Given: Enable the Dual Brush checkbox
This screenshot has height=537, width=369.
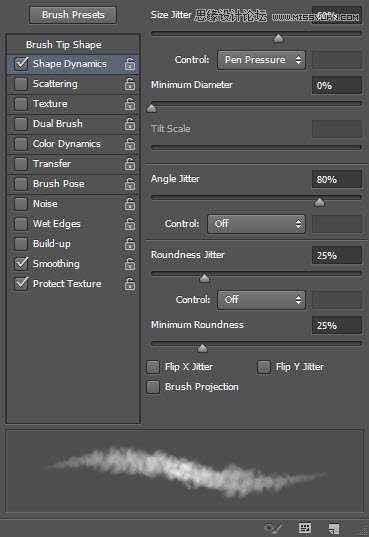Looking at the screenshot, I should pyautogui.click(x=21, y=124).
